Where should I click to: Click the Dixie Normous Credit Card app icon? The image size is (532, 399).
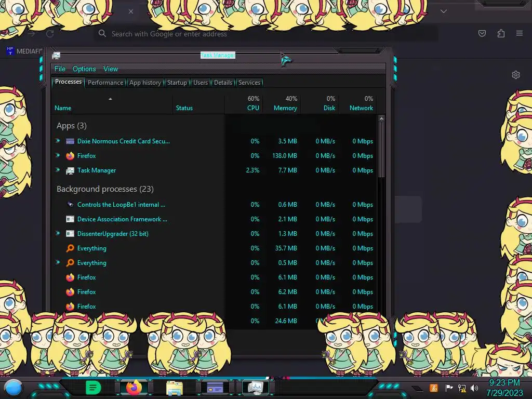[70, 141]
